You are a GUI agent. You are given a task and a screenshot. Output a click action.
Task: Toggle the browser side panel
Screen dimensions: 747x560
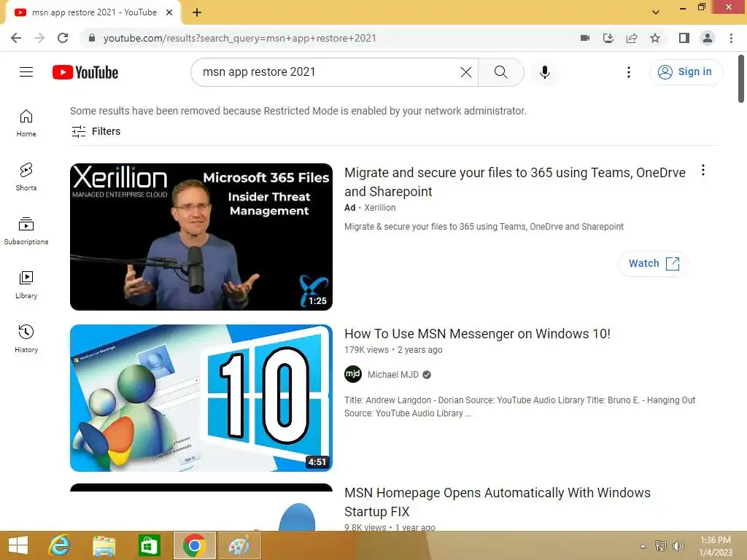click(x=684, y=38)
